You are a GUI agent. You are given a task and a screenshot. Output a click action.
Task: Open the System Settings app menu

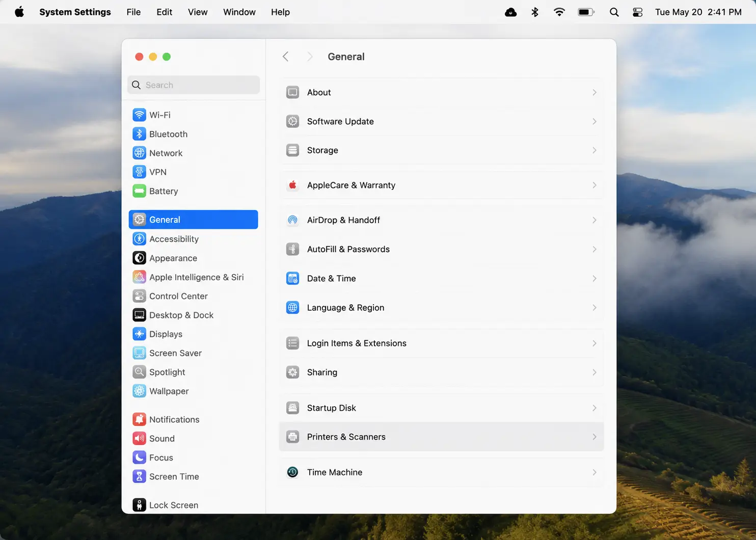click(x=75, y=12)
